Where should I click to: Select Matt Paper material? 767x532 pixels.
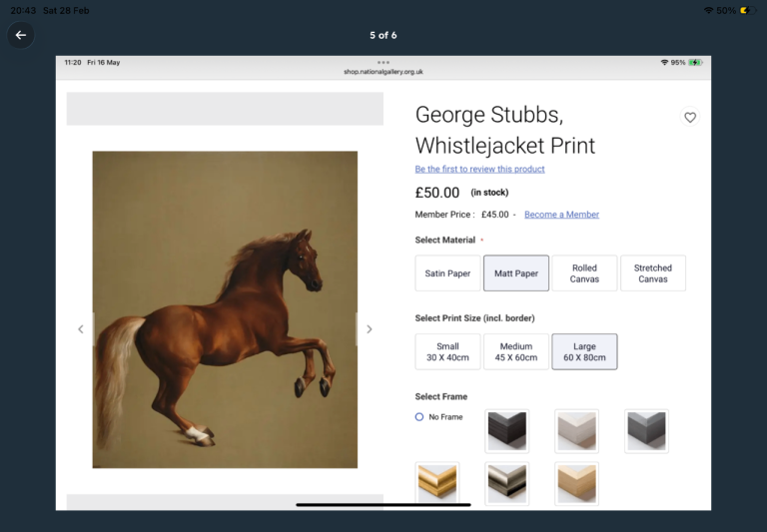(x=516, y=273)
